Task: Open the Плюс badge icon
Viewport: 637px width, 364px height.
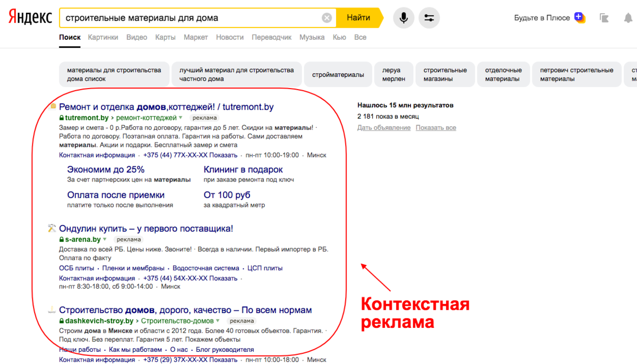Action: (x=579, y=18)
